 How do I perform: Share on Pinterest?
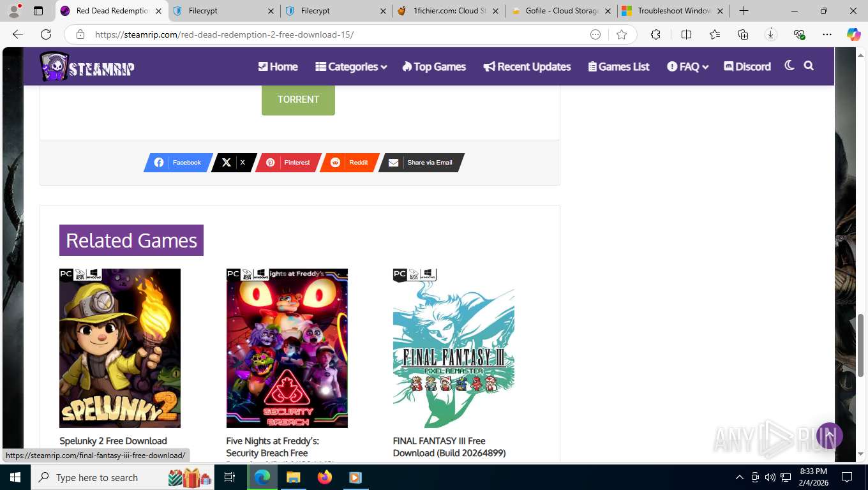click(x=288, y=163)
